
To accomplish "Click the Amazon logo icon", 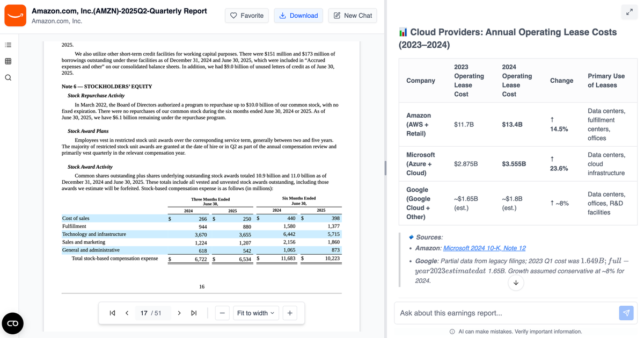I will pos(15,16).
